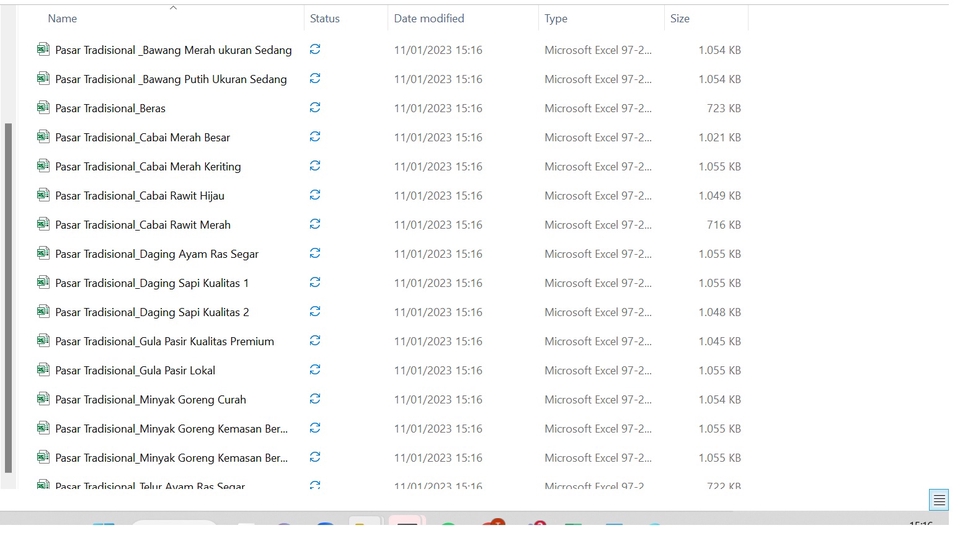
Task: Click the 1.021 KB size of Cabai Merah Besar
Action: coord(719,137)
